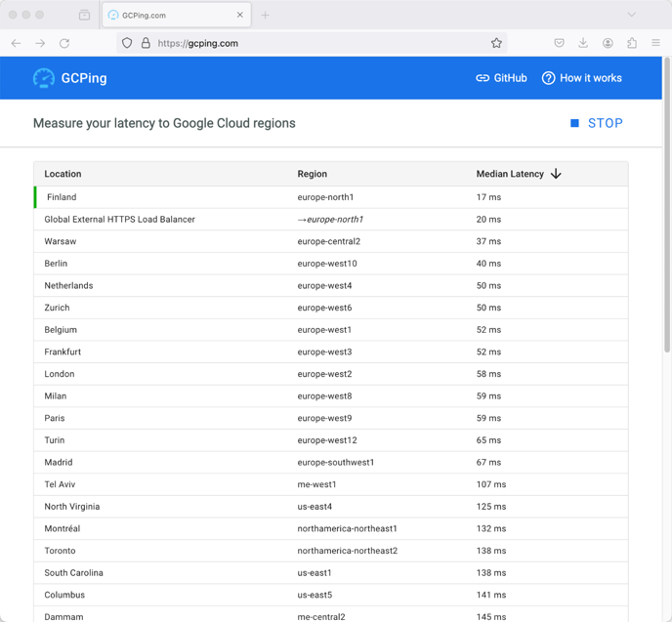Click the tracking protection shield icon
Viewport: 672px width, 622px height.
point(127,43)
